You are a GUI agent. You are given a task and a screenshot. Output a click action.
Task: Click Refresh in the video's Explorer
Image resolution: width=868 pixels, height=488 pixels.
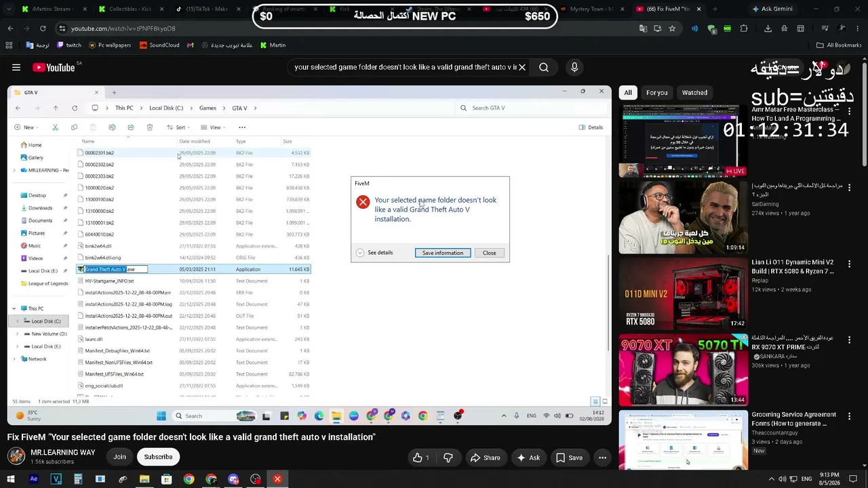pos(75,108)
